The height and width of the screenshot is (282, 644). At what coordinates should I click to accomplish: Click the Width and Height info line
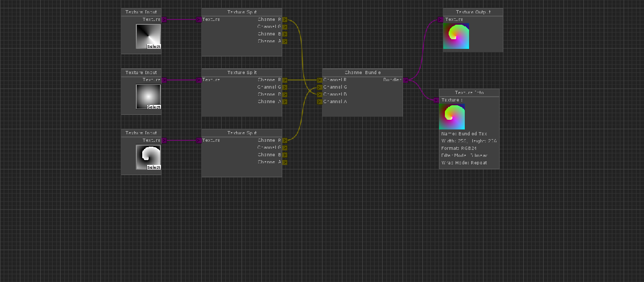tap(469, 141)
